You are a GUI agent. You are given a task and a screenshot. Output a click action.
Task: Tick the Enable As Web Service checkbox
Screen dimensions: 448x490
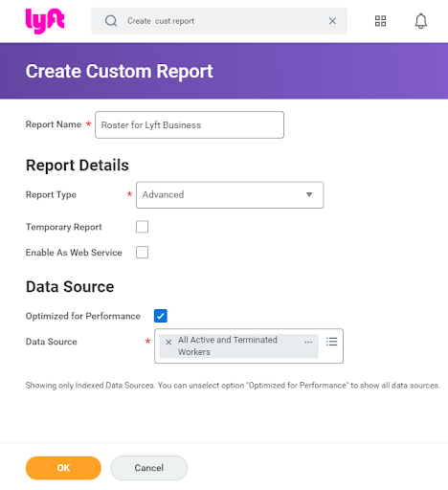(x=142, y=252)
